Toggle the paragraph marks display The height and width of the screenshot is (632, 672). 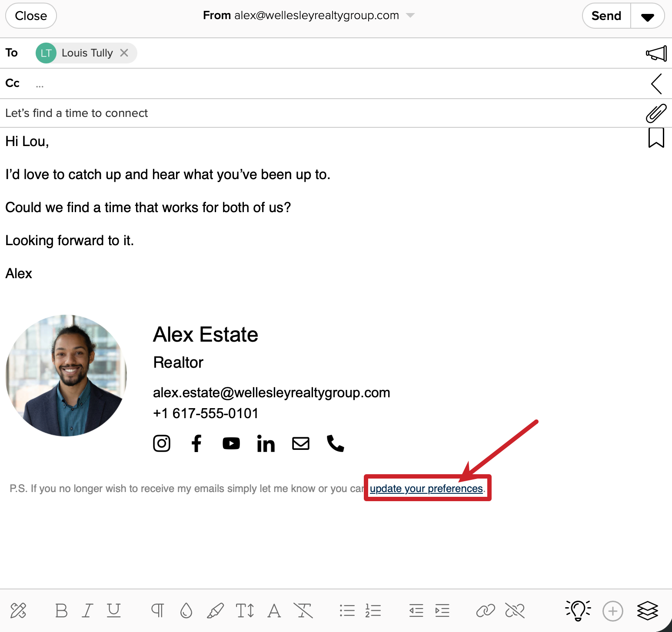click(x=157, y=610)
